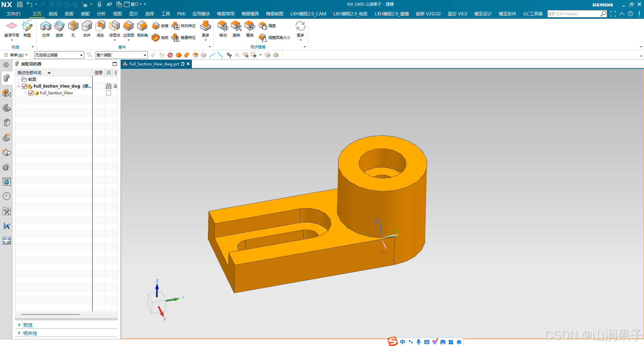Click the navigator horizontal scrollbar

tap(50, 314)
